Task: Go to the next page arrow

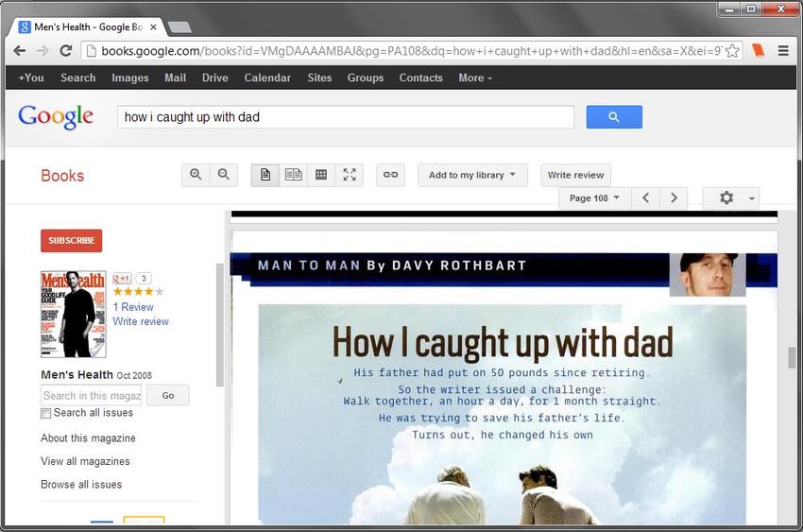Action: point(674,197)
